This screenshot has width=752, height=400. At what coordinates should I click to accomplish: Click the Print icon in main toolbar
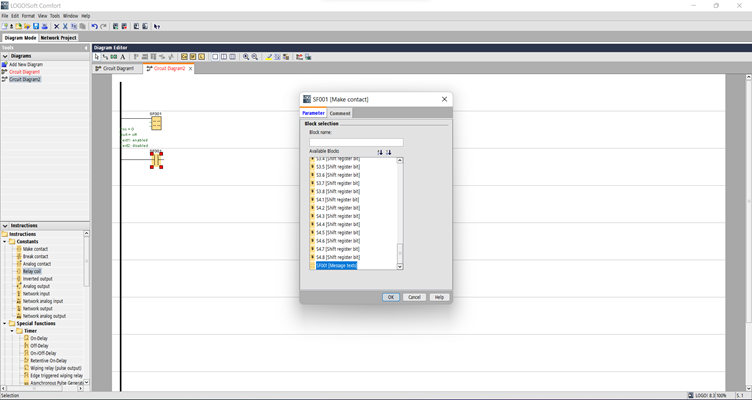point(45,26)
